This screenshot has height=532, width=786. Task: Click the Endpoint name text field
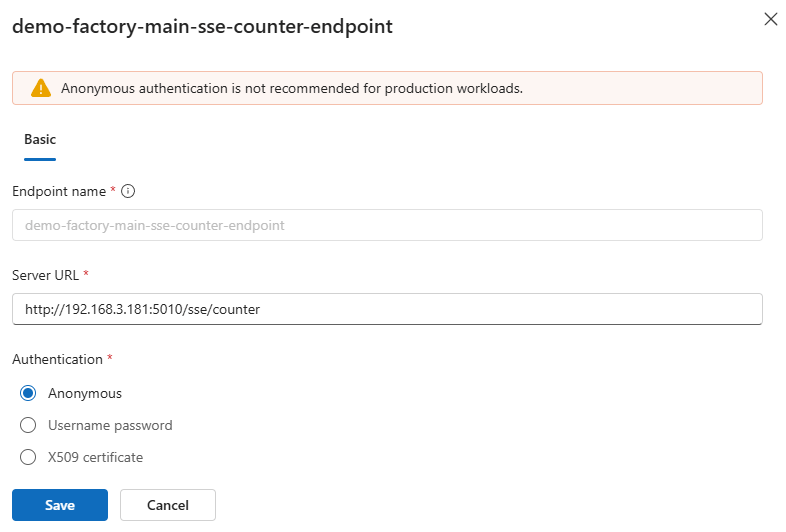[x=387, y=225]
